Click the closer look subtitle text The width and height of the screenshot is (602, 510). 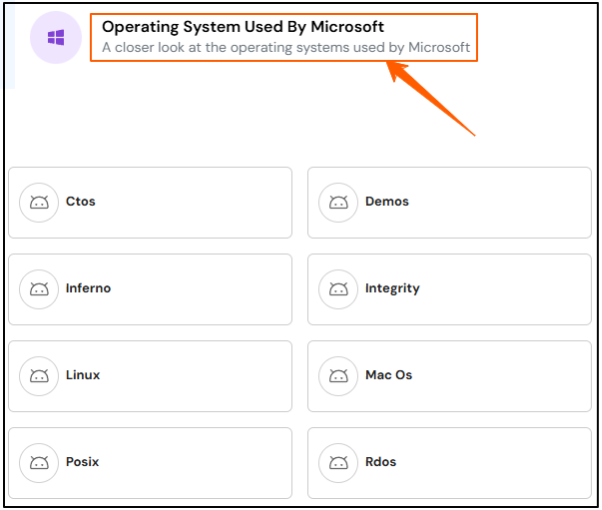click(x=286, y=48)
